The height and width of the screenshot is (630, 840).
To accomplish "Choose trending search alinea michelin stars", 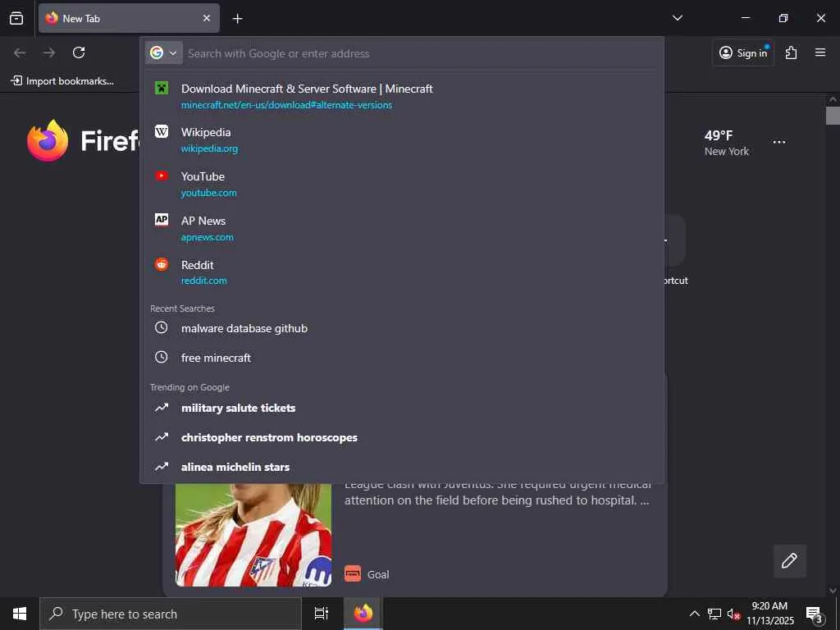I will click(x=402, y=467).
